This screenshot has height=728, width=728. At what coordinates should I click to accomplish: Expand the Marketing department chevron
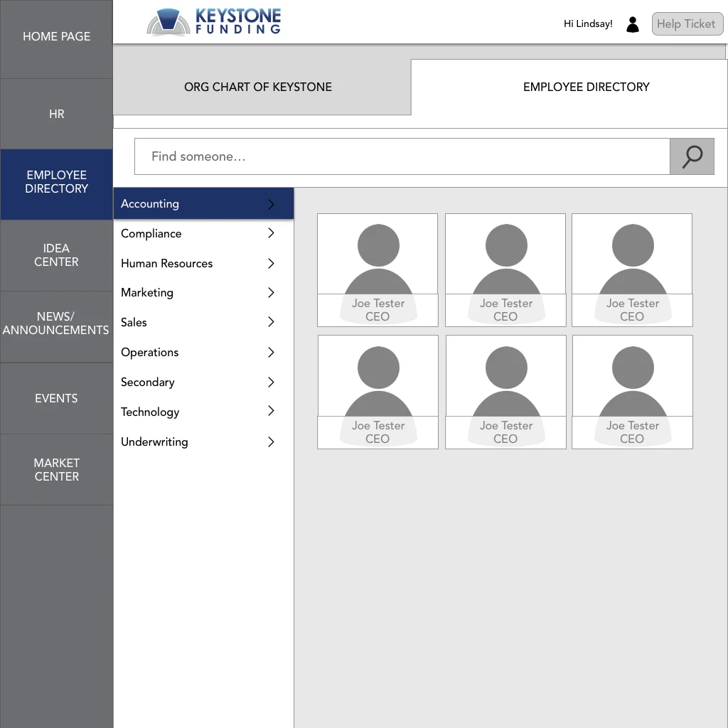tap(271, 292)
